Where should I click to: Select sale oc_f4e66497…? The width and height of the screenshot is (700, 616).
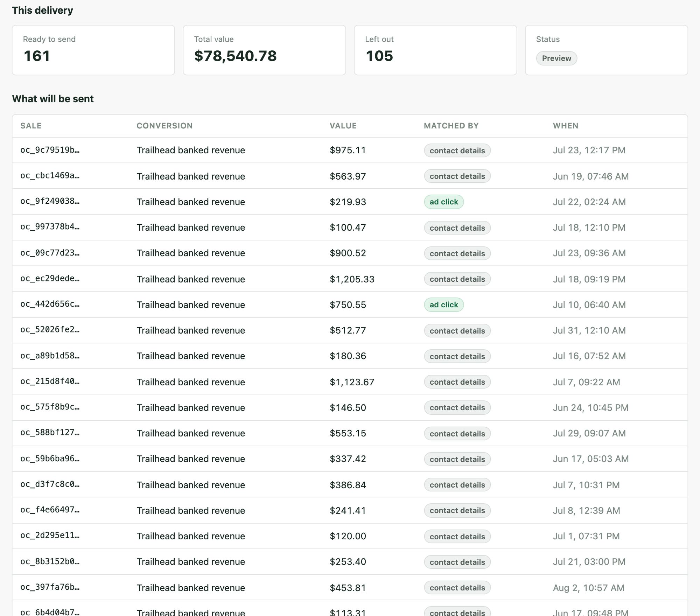pyautogui.click(x=50, y=510)
